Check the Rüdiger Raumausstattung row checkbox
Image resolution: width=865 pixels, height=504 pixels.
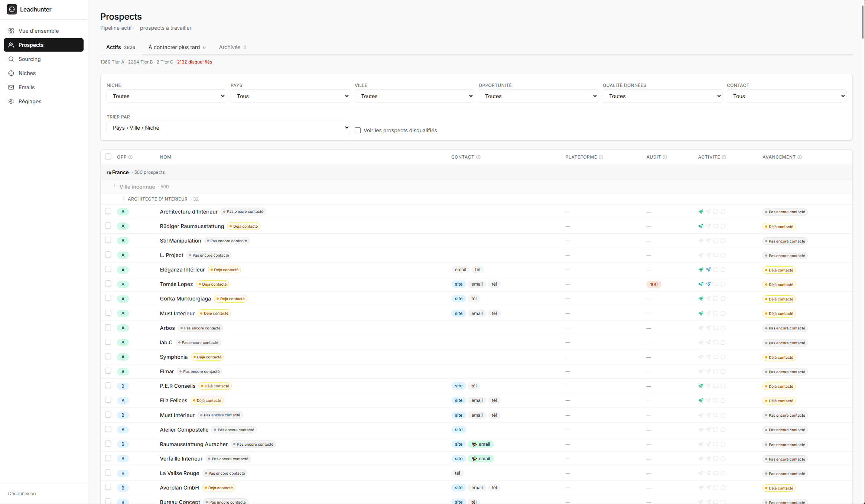pyautogui.click(x=108, y=225)
